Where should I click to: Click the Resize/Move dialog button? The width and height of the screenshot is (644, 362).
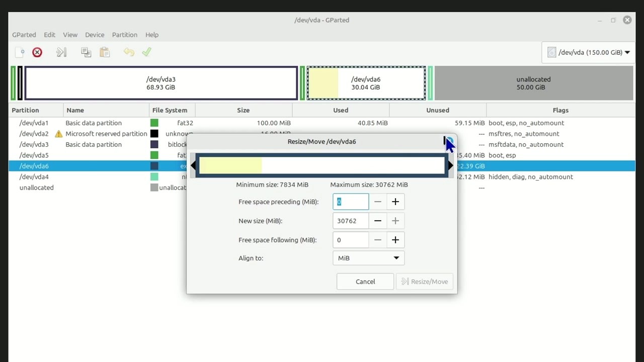424,281
